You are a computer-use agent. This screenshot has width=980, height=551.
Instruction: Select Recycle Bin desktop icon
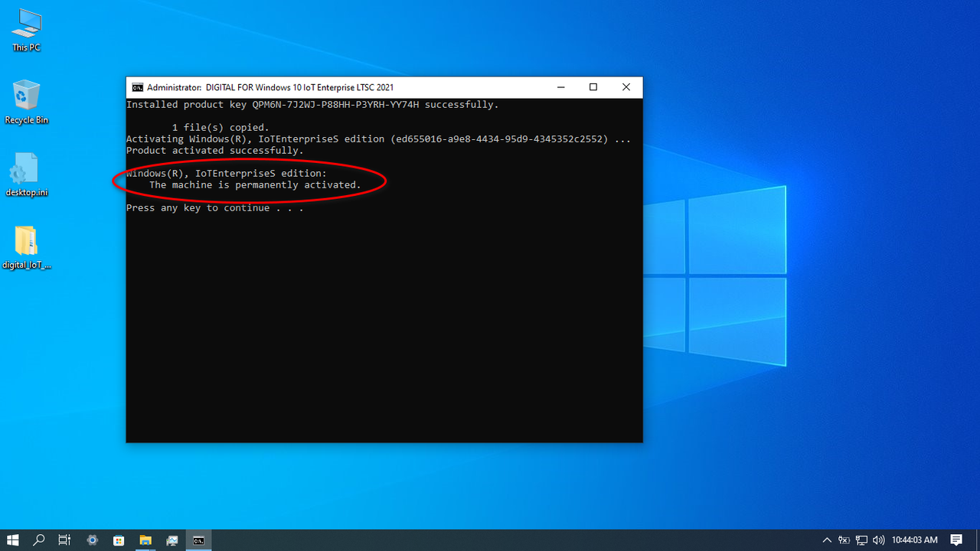[26, 103]
